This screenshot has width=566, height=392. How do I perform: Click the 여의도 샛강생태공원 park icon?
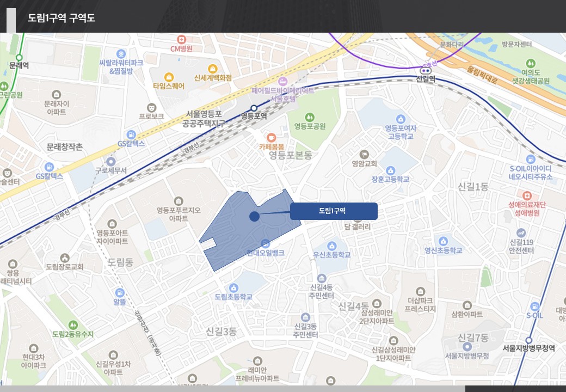pos(530,64)
